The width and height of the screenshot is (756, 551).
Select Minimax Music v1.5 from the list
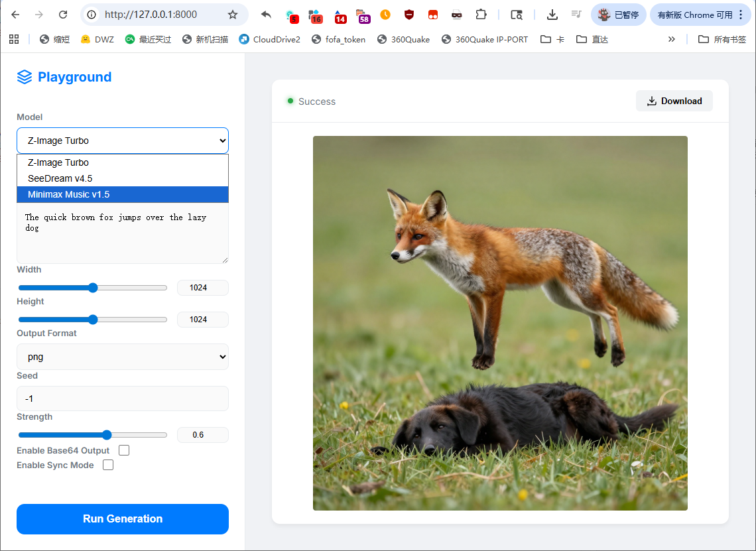tap(123, 194)
